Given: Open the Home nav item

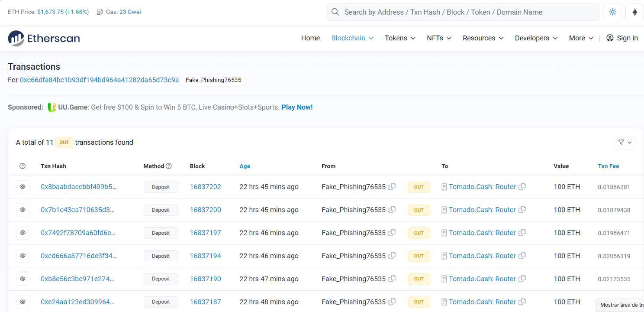Looking at the screenshot, I should (310, 38).
